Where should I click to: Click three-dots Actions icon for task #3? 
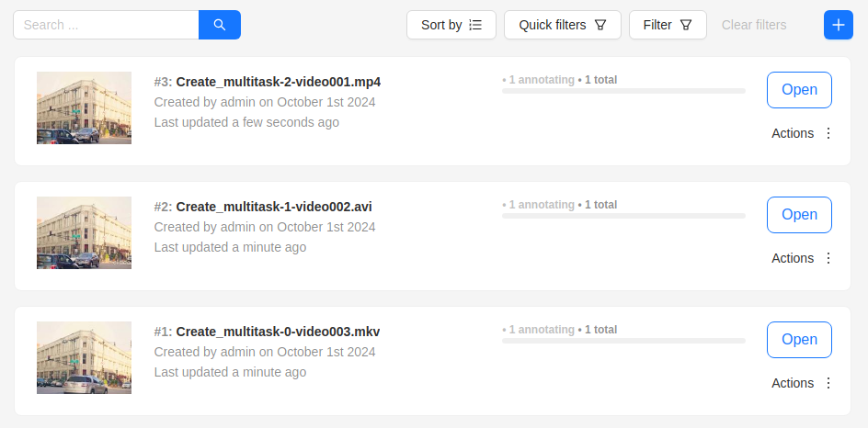click(828, 133)
